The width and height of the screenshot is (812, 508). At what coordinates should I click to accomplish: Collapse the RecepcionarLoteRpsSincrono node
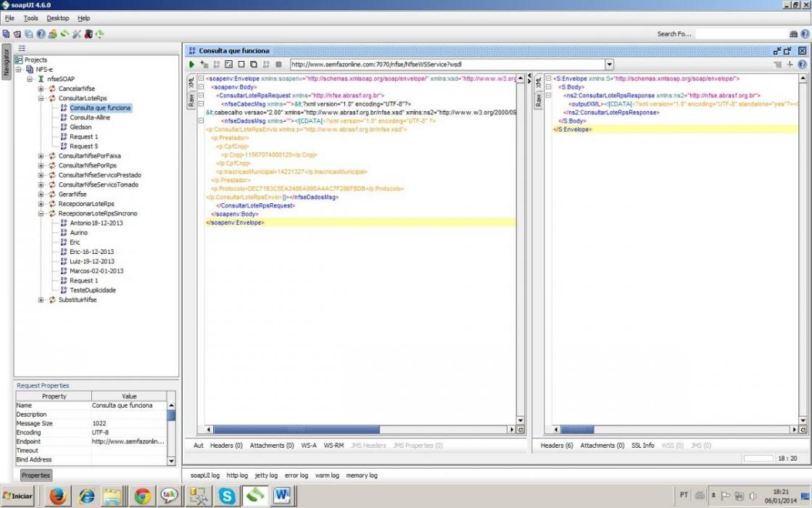pyautogui.click(x=41, y=213)
